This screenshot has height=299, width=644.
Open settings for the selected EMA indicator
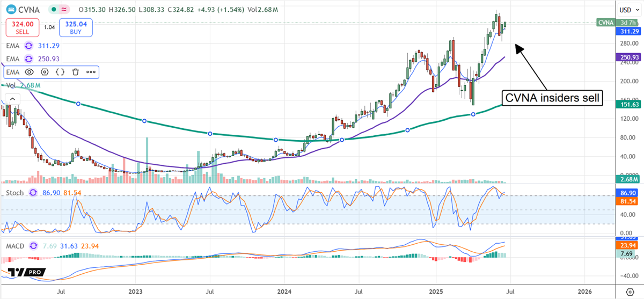click(45, 72)
